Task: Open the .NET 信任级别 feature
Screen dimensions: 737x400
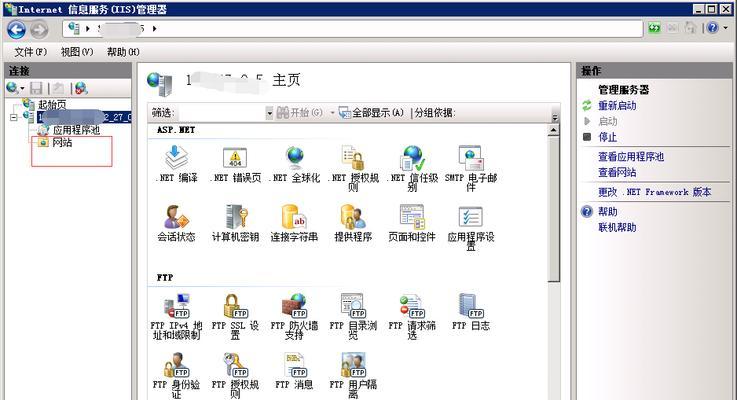Action: [412, 167]
